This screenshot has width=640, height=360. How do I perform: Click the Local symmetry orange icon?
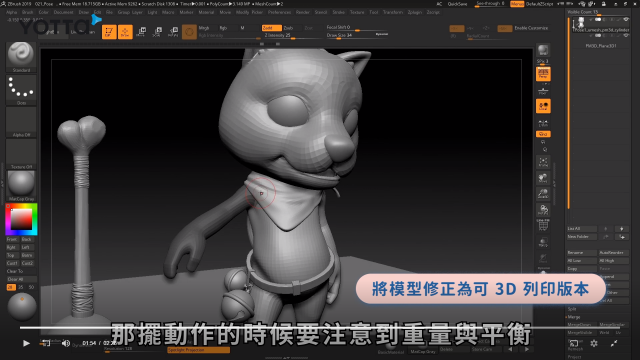pyautogui.click(x=543, y=106)
